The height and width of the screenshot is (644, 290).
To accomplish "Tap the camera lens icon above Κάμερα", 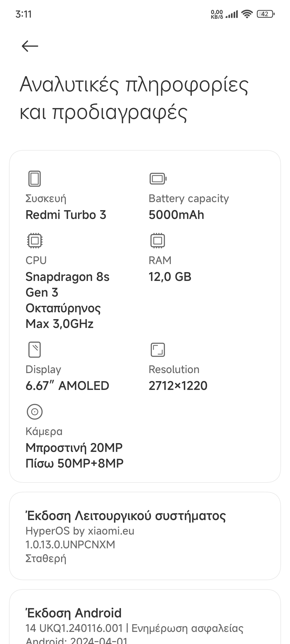I will [34, 412].
